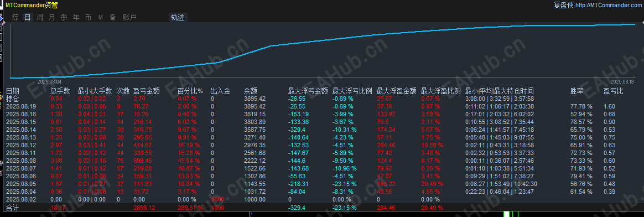This screenshot has height=217, width=644.
Task: Open the 周 weekly tab
Action: click(40, 17)
